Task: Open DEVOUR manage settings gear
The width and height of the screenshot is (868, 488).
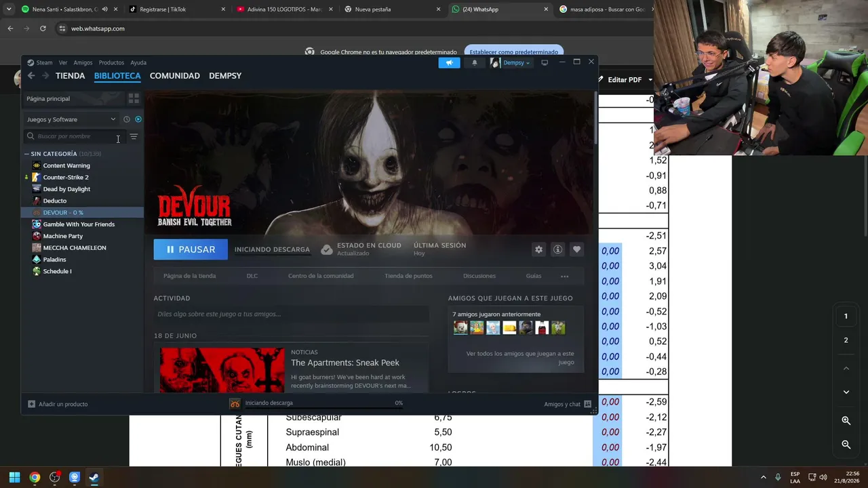Action: [x=538, y=249]
